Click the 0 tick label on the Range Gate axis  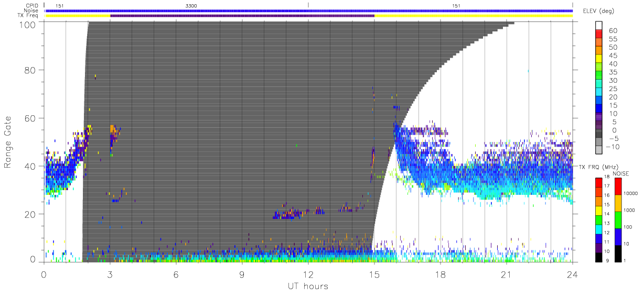tap(33, 259)
